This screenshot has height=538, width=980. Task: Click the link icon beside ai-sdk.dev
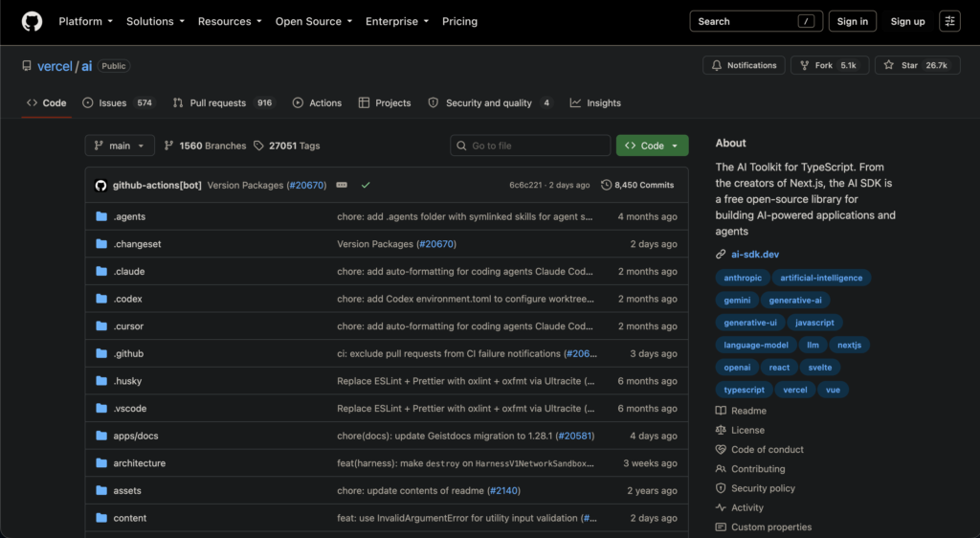pyautogui.click(x=721, y=255)
